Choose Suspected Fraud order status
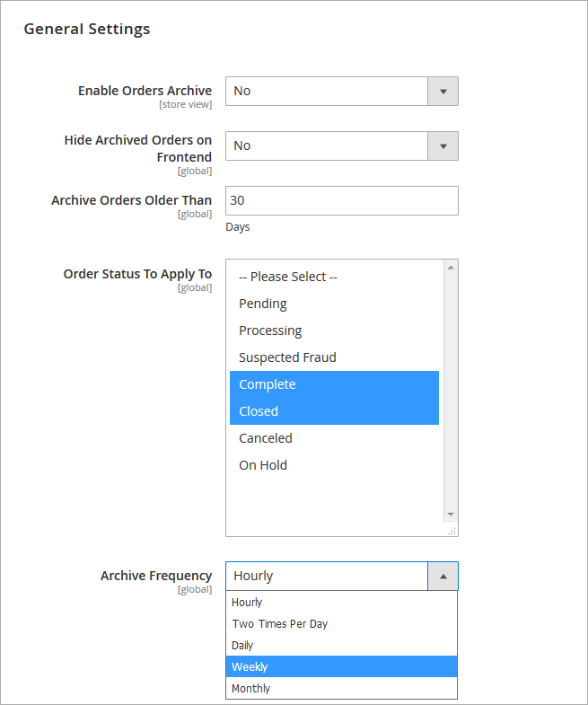The width and height of the screenshot is (588, 705). (x=287, y=357)
